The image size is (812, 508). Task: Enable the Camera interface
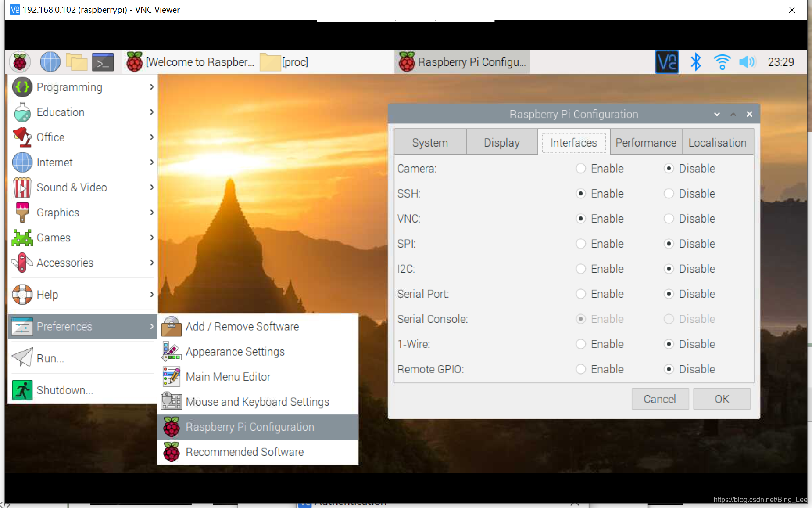581,168
